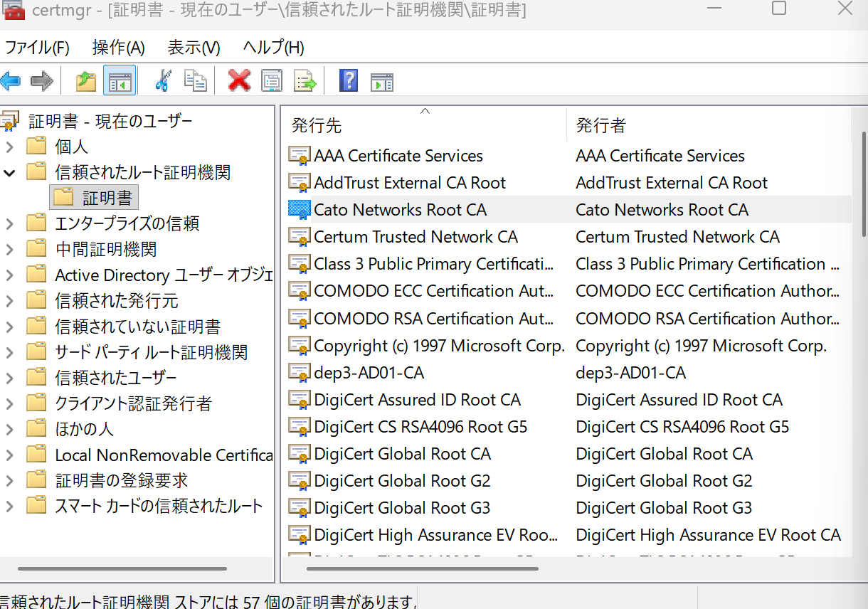Expand the 信頼された発行元 node

click(x=9, y=301)
